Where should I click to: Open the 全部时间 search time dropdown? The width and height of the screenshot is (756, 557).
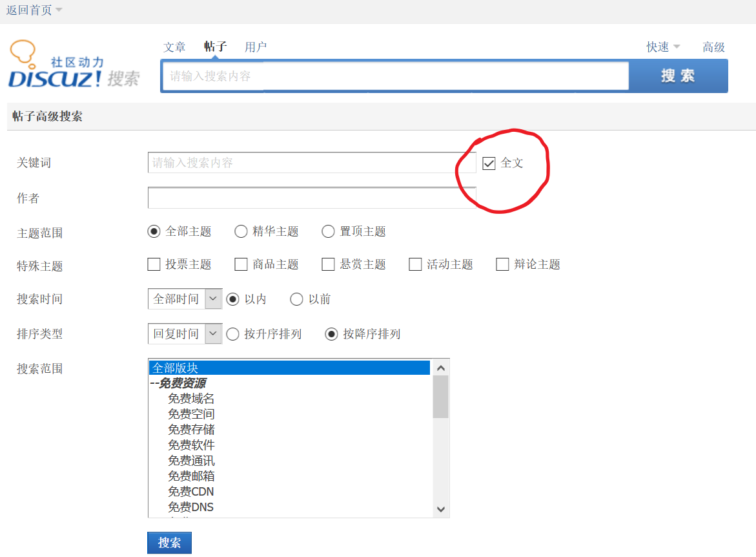(x=185, y=299)
